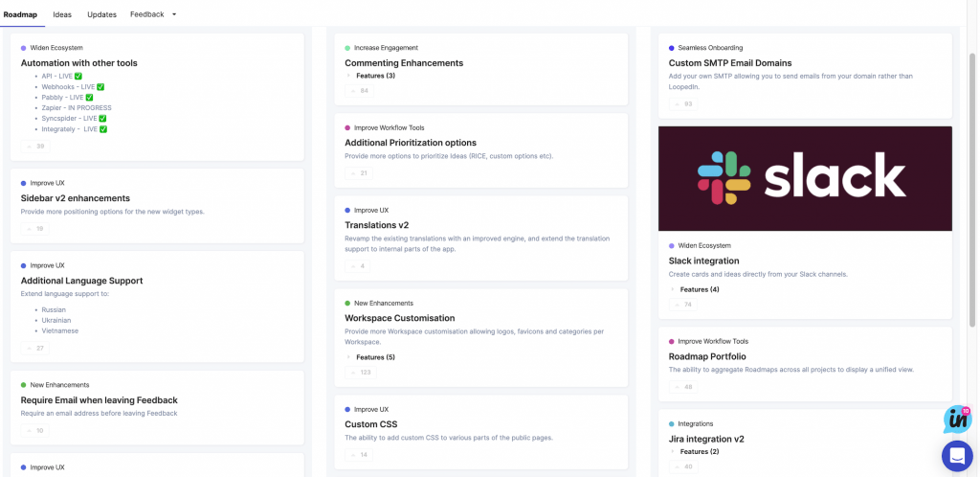Click the Russian language list item

click(x=54, y=310)
